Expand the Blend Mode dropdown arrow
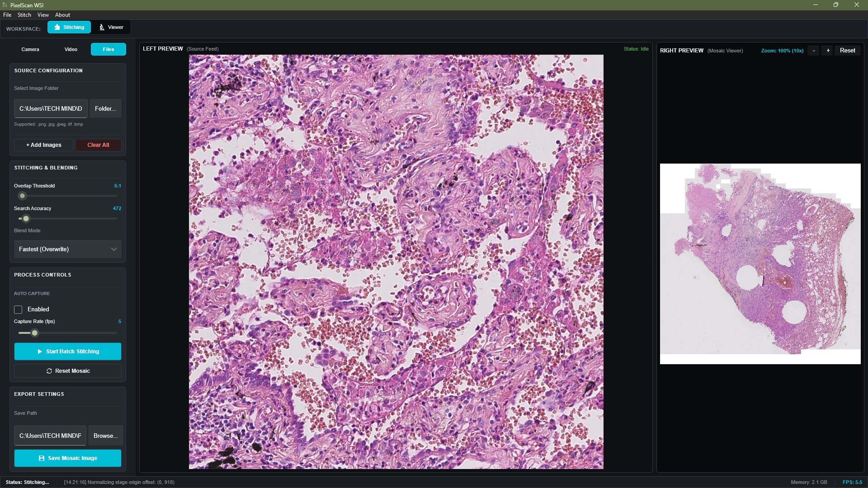Screen dimensions: 868x488 114,249
